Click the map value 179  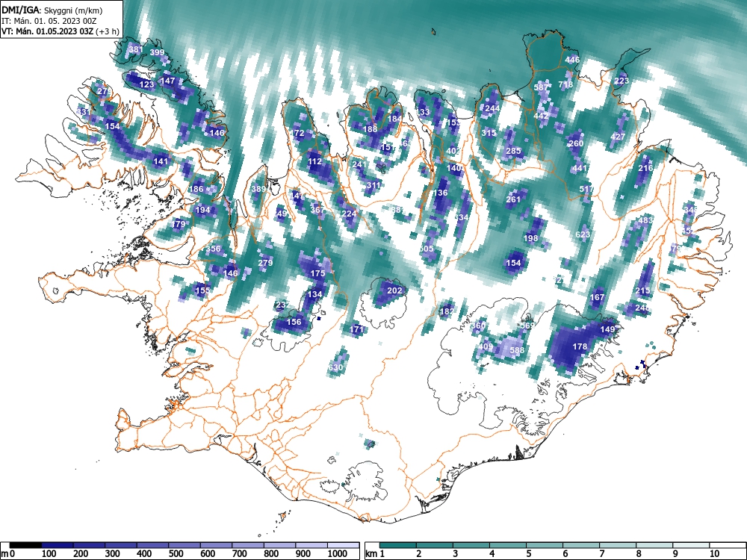point(179,224)
